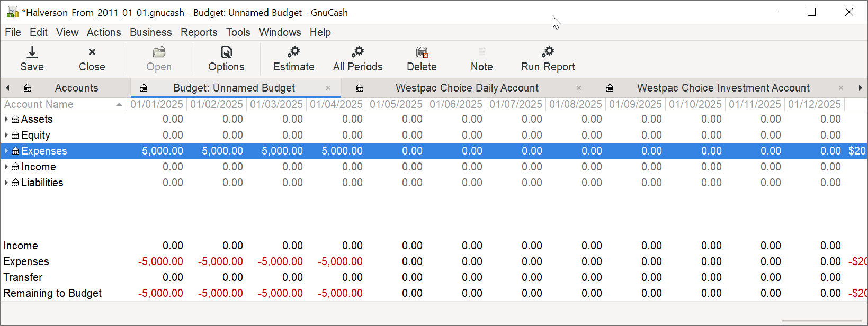Click the All Periods toolbar icon
The width and height of the screenshot is (868, 326).
(358, 52)
